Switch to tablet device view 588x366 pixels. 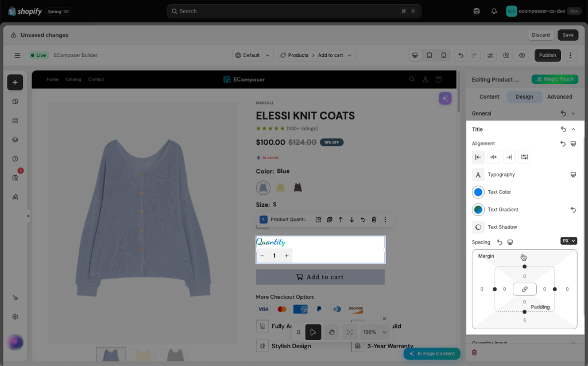[430, 55]
